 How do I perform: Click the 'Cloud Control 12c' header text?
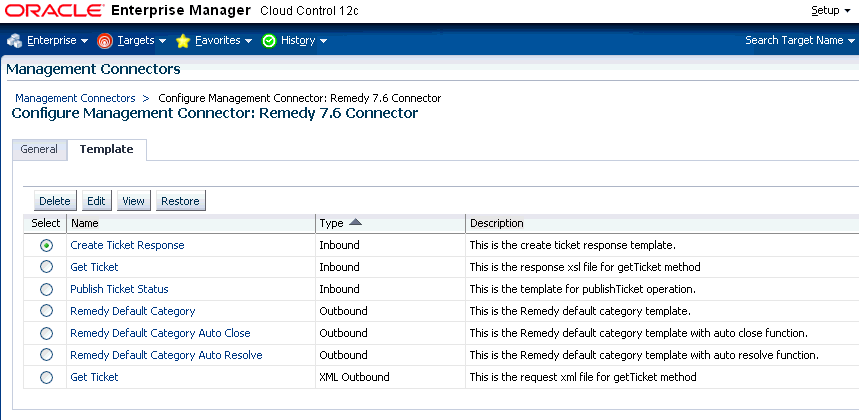click(x=310, y=10)
